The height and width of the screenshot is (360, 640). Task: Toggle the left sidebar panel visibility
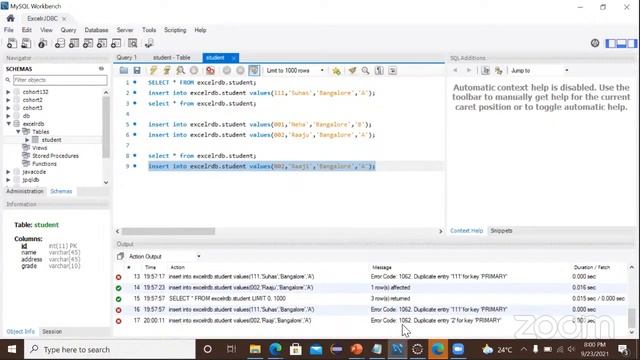[x=611, y=43]
